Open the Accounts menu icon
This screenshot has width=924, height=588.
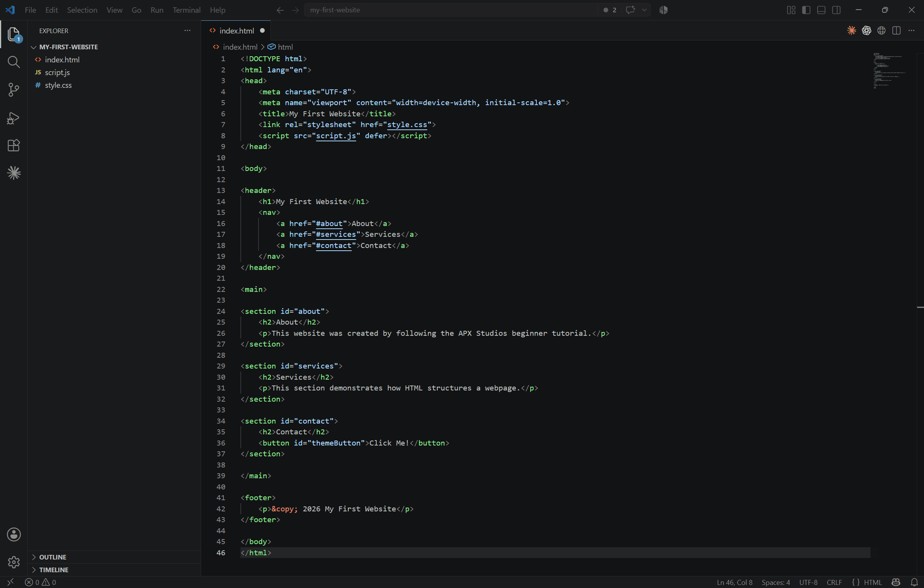click(x=14, y=534)
